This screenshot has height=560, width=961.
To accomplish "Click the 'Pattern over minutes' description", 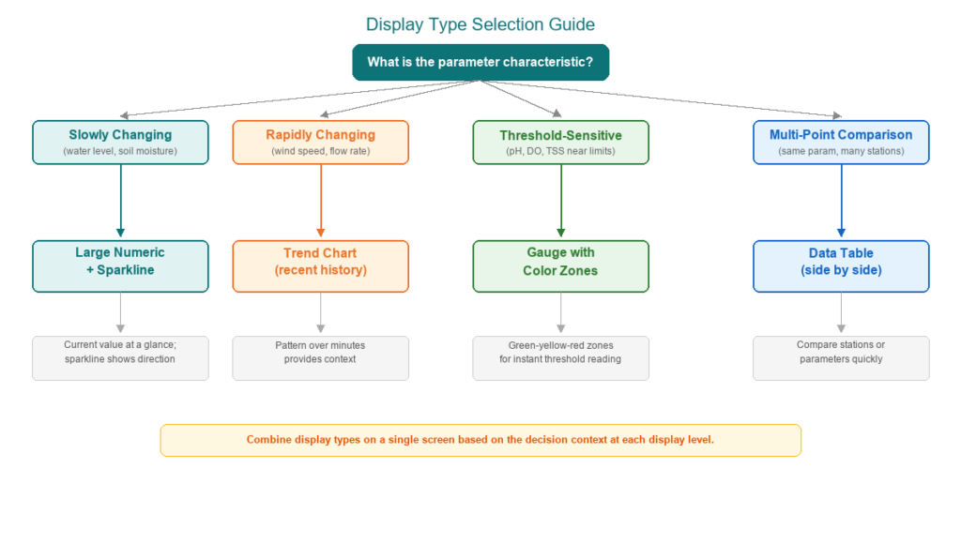I will tap(321, 358).
